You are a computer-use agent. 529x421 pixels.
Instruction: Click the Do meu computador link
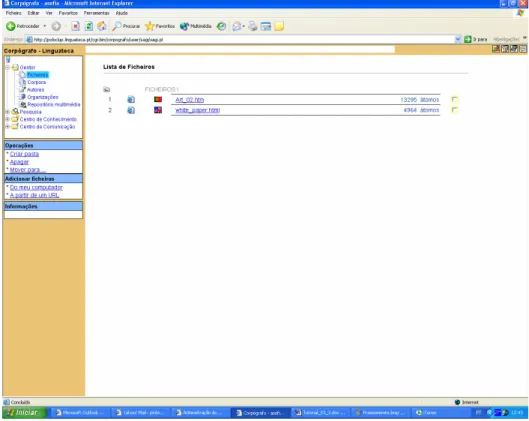coord(36,187)
